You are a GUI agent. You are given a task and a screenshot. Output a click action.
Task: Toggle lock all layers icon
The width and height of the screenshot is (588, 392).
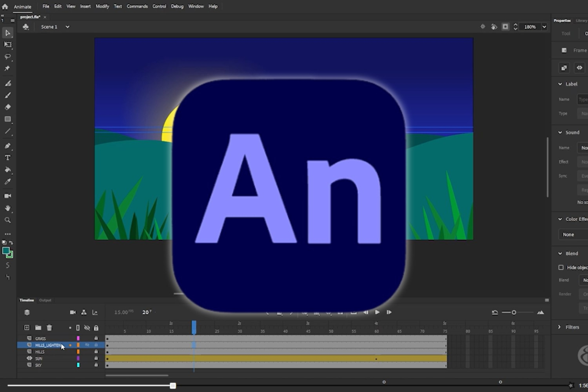click(96, 328)
